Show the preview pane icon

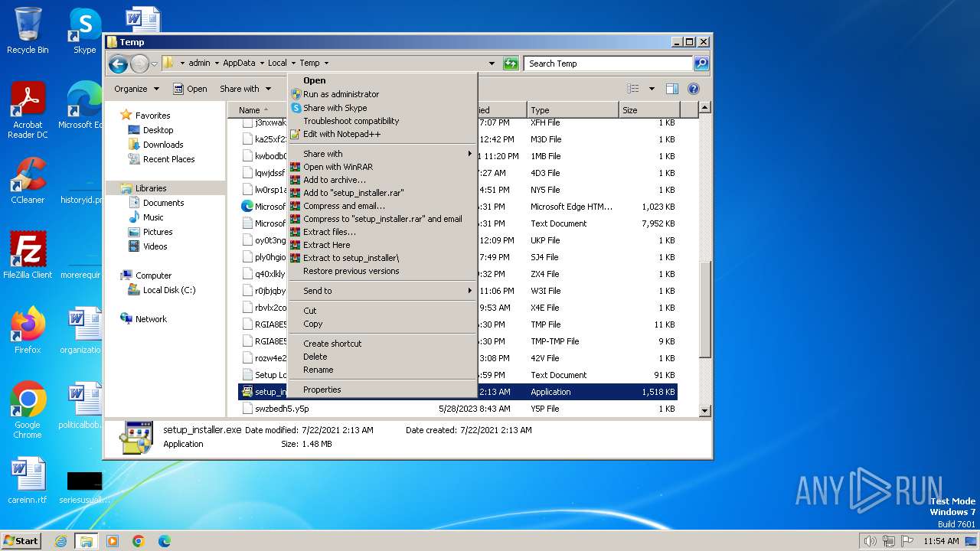671,89
